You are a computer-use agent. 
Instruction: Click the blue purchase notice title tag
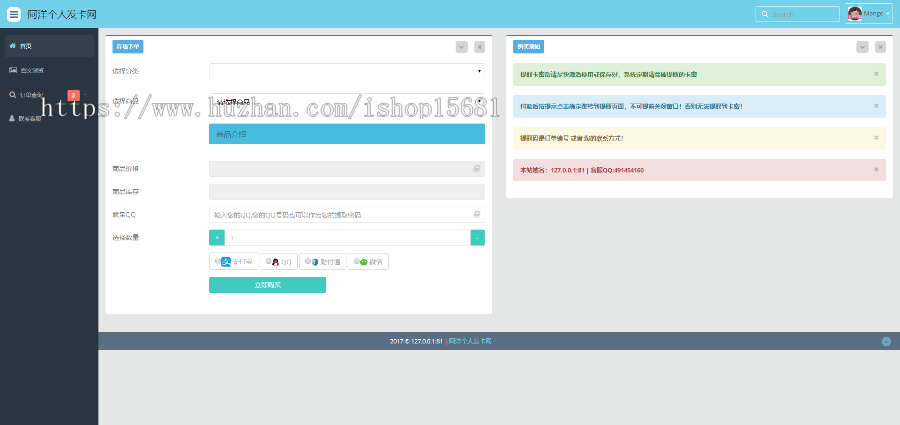[528, 47]
